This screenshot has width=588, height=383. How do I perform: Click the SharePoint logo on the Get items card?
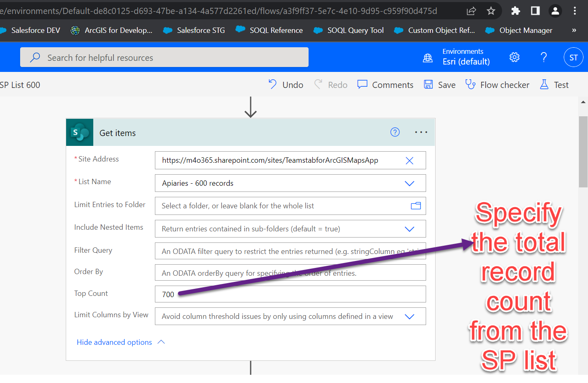point(80,132)
